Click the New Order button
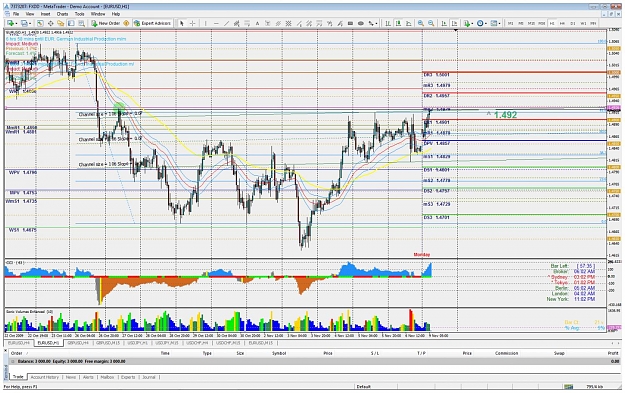The image size is (625, 393). point(106,23)
